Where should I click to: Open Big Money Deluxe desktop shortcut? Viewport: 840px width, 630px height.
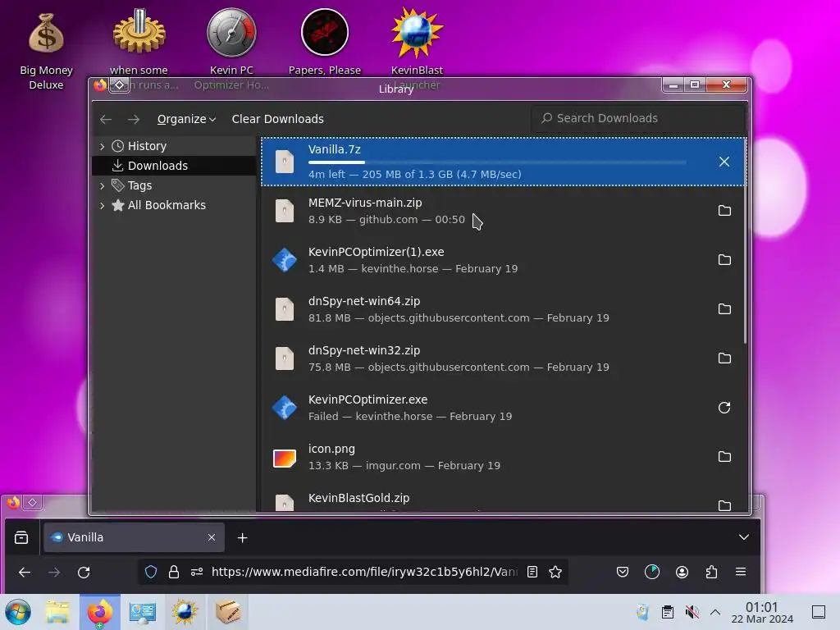(x=46, y=52)
